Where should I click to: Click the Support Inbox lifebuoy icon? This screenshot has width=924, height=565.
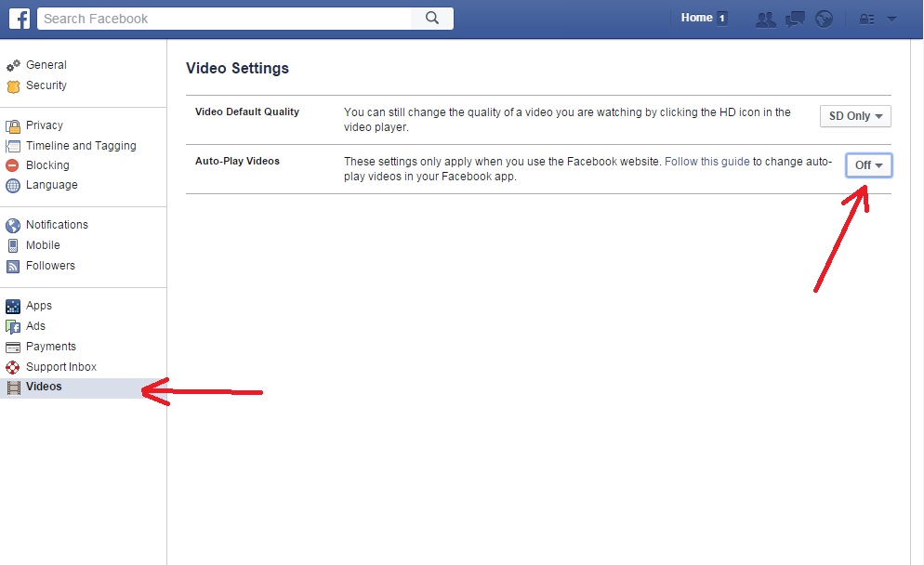pos(12,368)
